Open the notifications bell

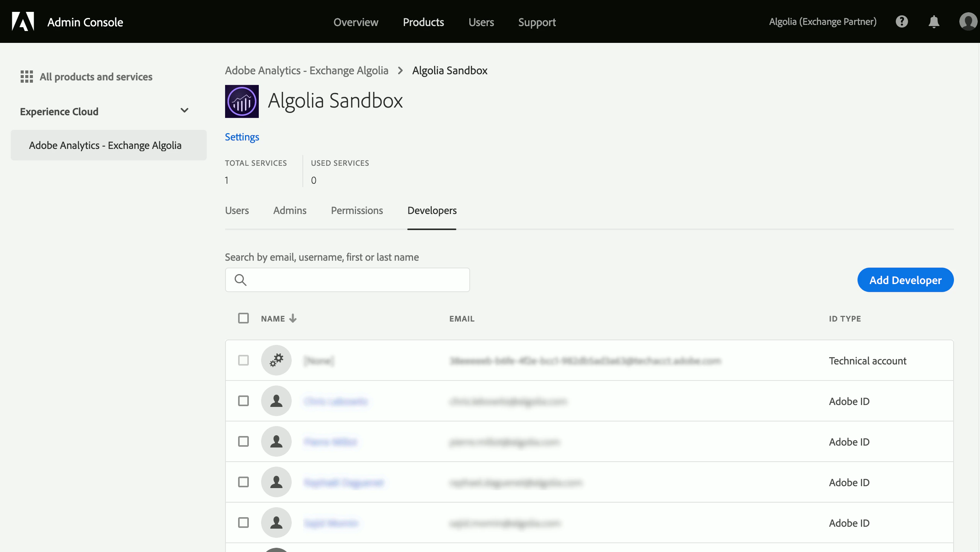pos(933,21)
